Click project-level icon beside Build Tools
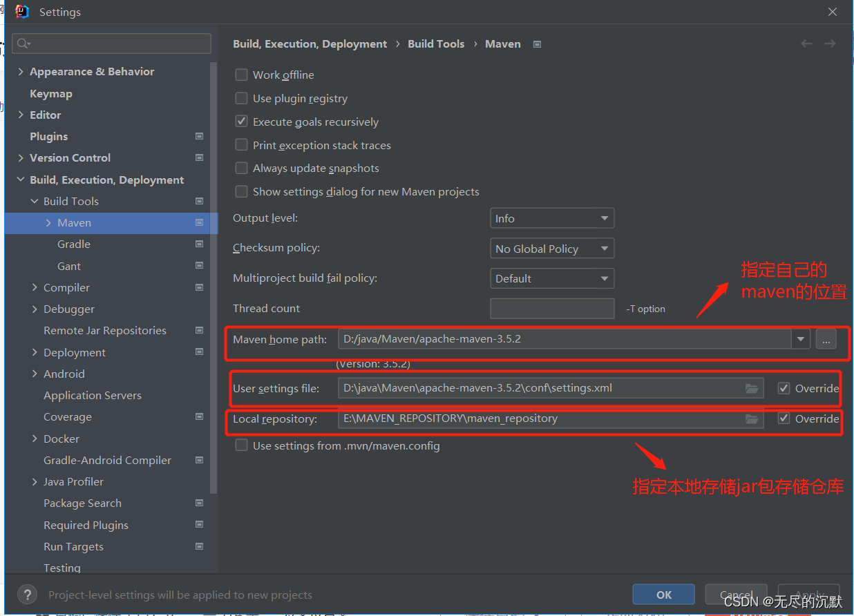 pos(199,201)
